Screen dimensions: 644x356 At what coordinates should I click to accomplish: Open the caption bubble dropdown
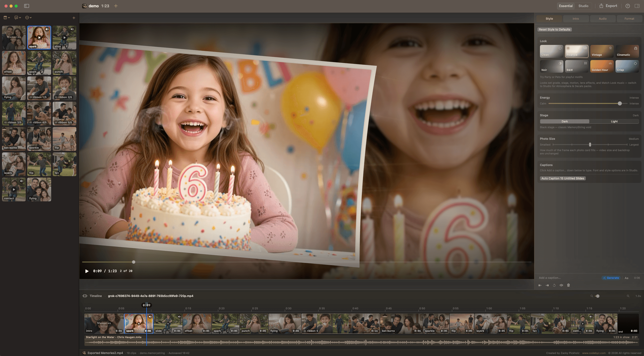click(x=18, y=18)
